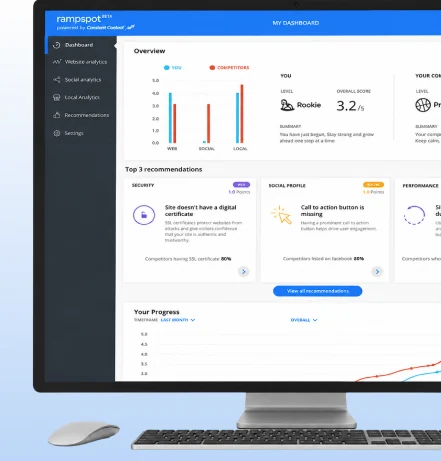This screenshot has width=441, height=461.
Task: Open Security card details chevron arrow
Action: point(244,272)
